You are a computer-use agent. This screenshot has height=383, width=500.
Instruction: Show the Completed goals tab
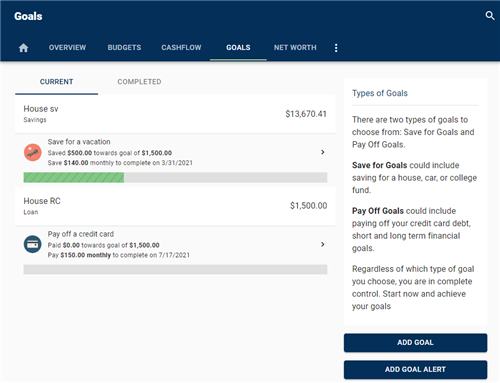click(139, 82)
